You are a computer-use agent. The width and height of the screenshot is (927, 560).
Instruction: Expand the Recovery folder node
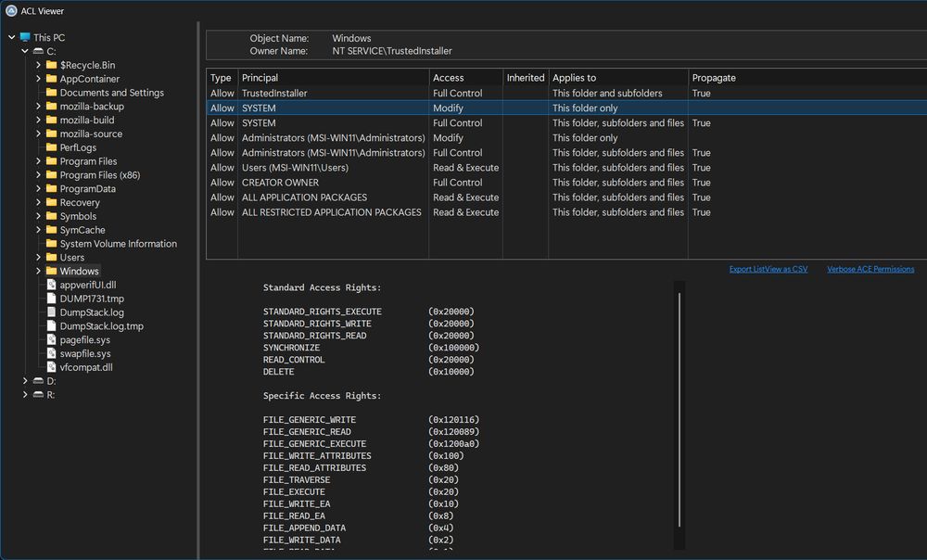pyautogui.click(x=38, y=202)
